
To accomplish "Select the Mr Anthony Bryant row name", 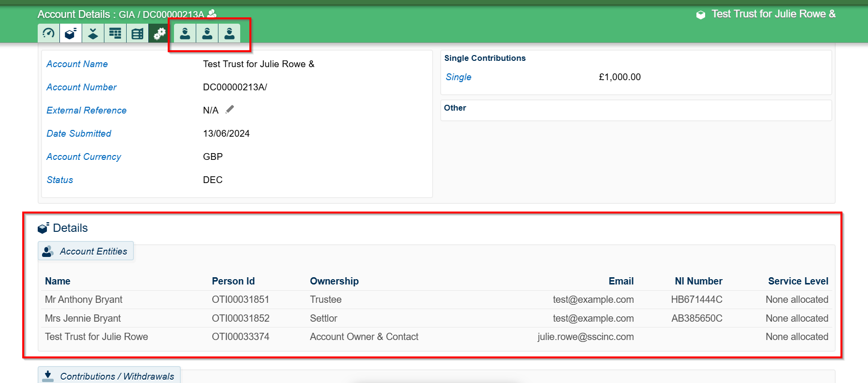I will [84, 299].
